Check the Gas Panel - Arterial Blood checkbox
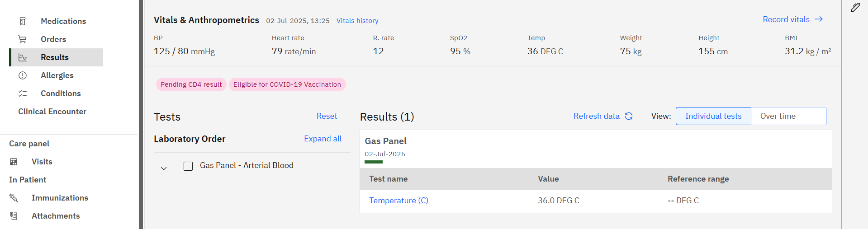 (188, 166)
